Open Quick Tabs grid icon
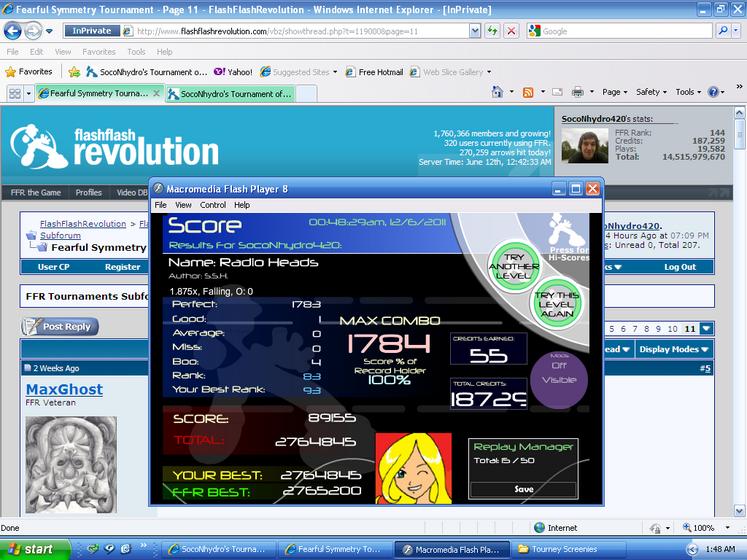Image resolution: width=747 pixels, height=560 pixels. pyautogui.click(x=15, y=93)
